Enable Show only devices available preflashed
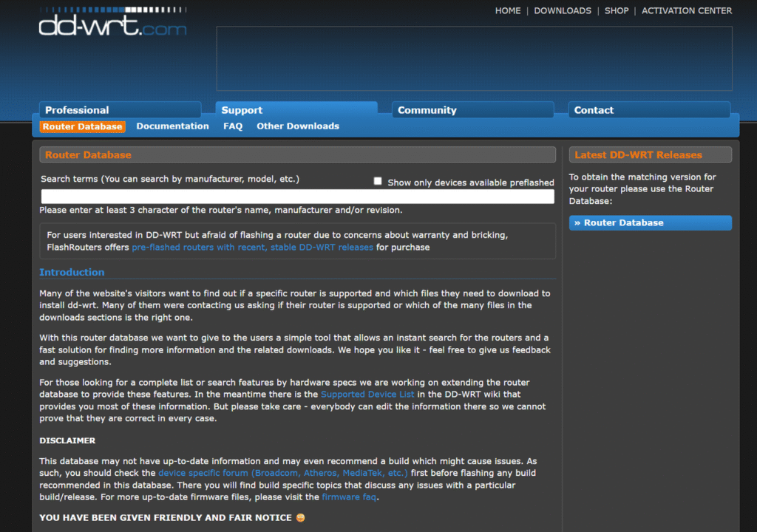757x532 pixels. click(378, 181)
